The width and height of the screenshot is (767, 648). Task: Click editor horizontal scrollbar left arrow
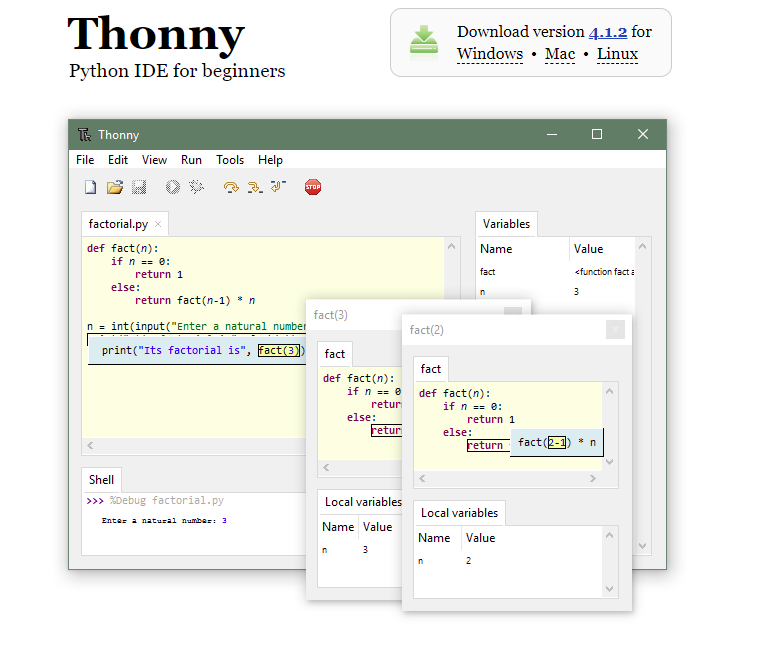click(x=90, y=446)
